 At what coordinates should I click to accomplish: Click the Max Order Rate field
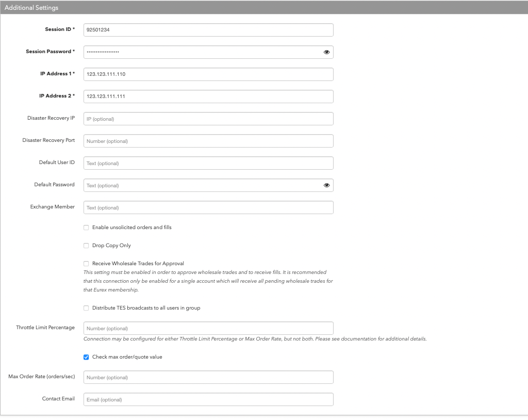coord(208,377)
